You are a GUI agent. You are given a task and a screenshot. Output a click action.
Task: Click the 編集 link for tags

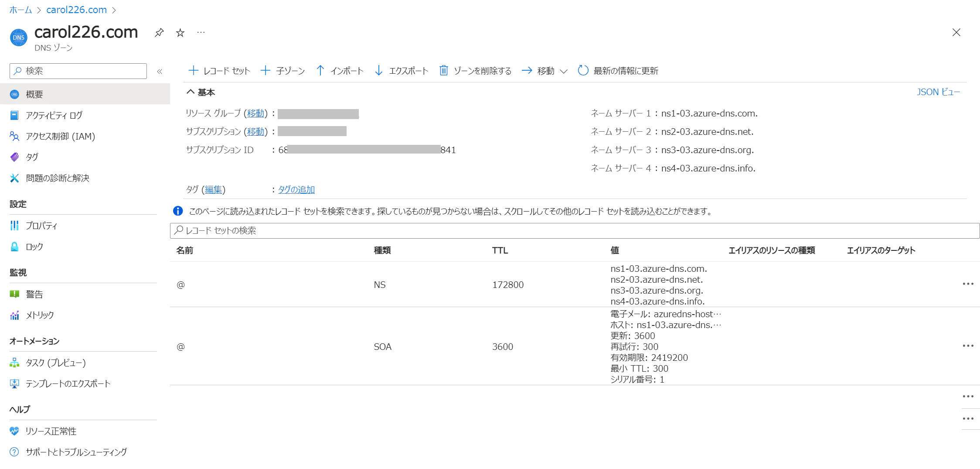pyautogui.click(x=213, y=190)
